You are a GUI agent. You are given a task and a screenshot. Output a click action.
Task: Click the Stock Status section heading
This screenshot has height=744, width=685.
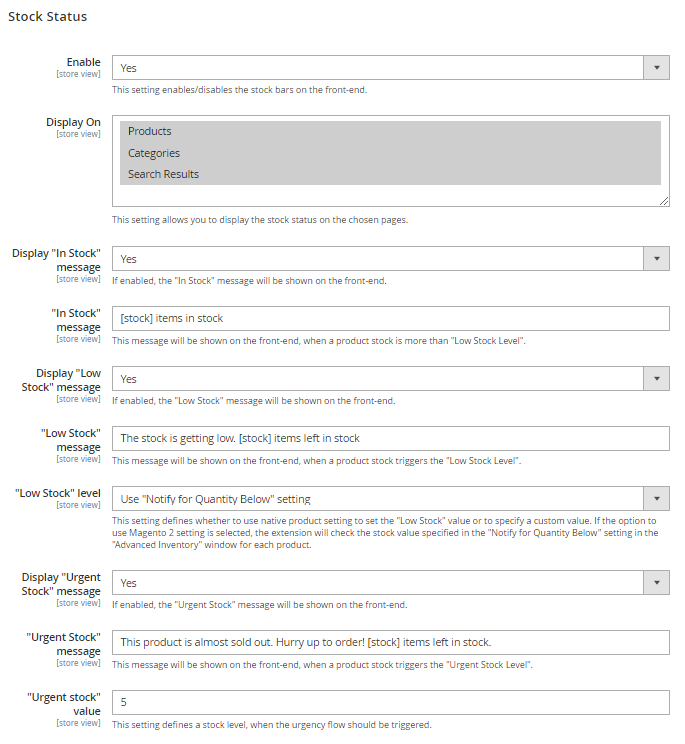pos(47,17)
